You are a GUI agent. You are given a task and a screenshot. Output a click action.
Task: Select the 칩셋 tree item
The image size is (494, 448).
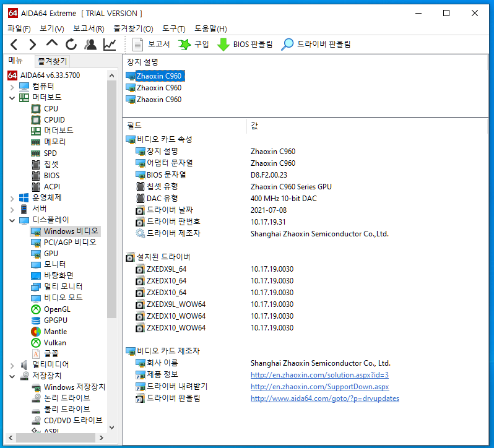tap(45, 165)
